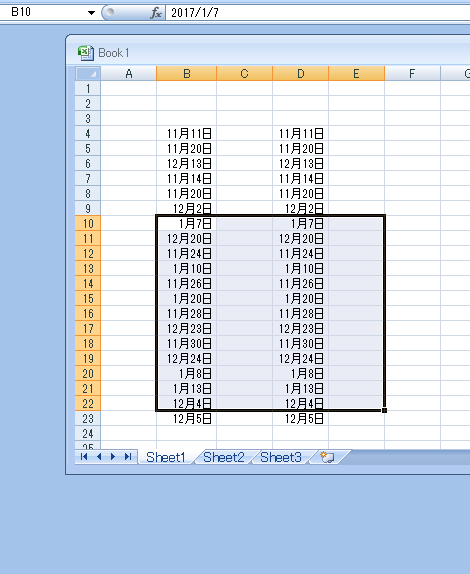This screenshot has height=574, width=470.
Task: Click cell B13 with 1月10日
Action: 187,269
